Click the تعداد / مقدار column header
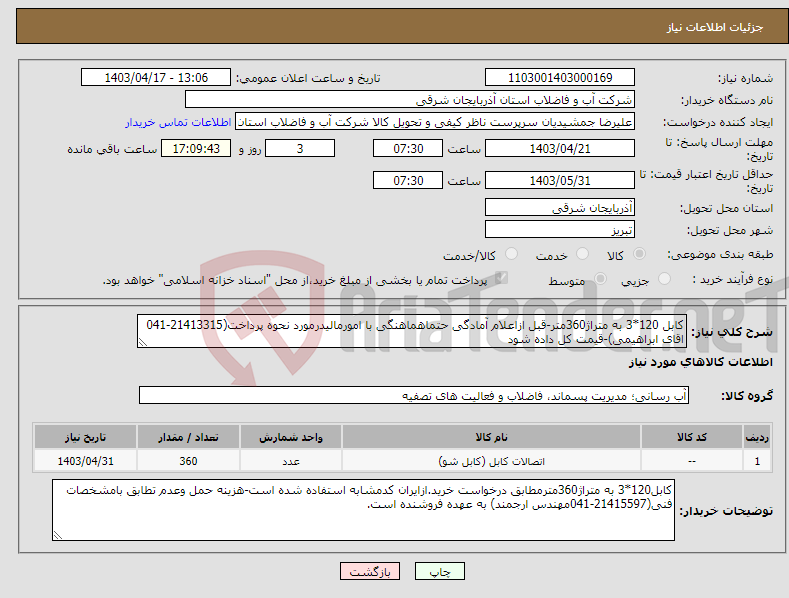 tap(188, 437)
